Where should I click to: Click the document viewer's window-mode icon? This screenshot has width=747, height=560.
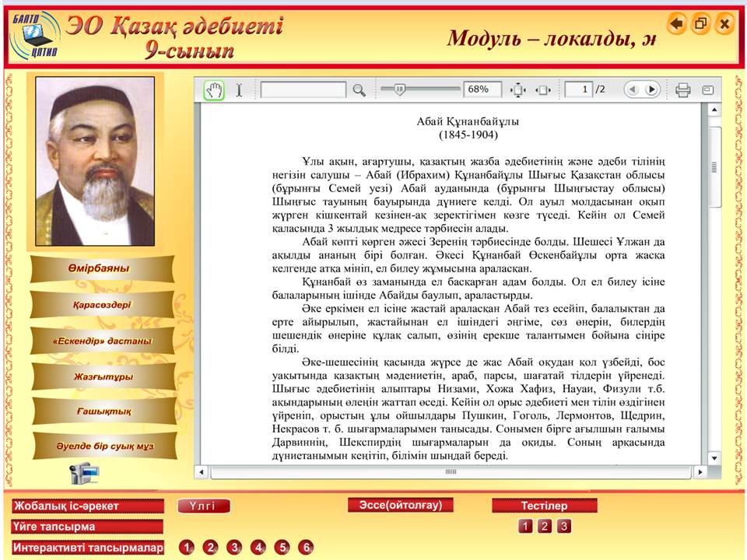point(708,89)
